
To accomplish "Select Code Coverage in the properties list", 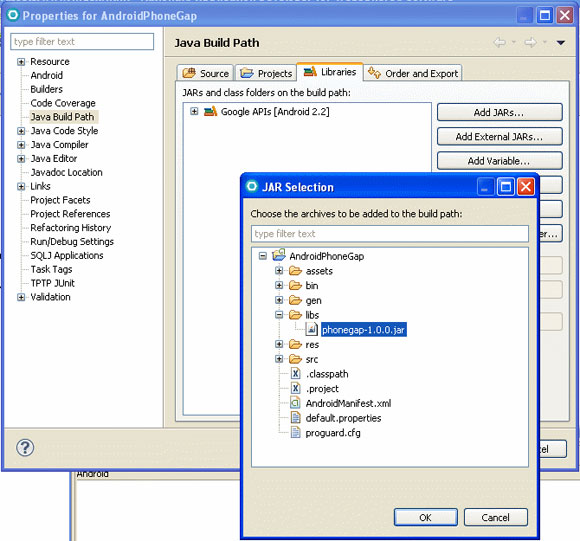I will (x=63, y=103).
